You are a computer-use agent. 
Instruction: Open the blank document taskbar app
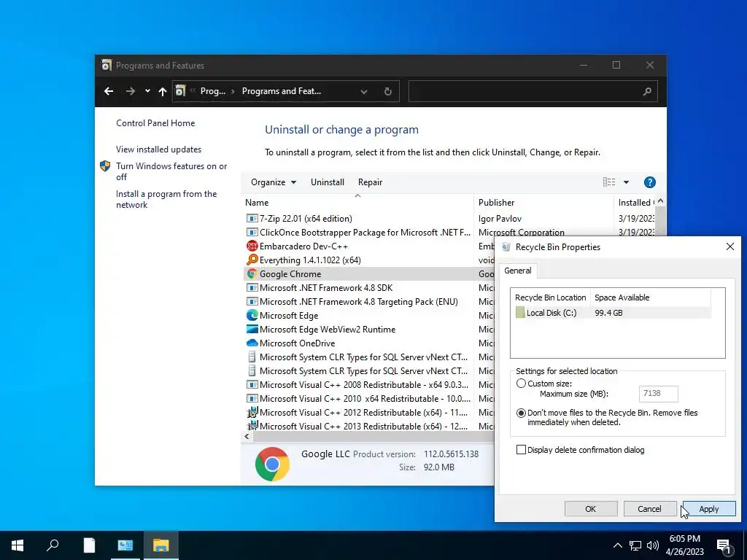click(89, 545)
